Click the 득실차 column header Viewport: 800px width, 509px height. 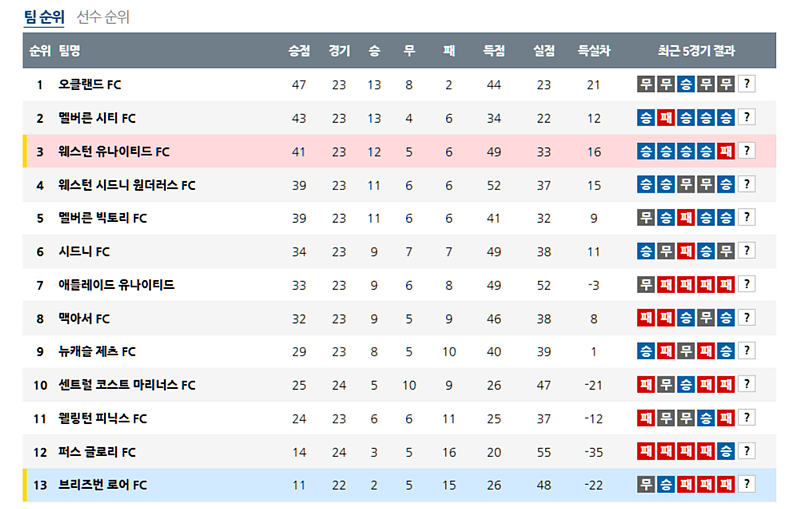click(593, 51)
